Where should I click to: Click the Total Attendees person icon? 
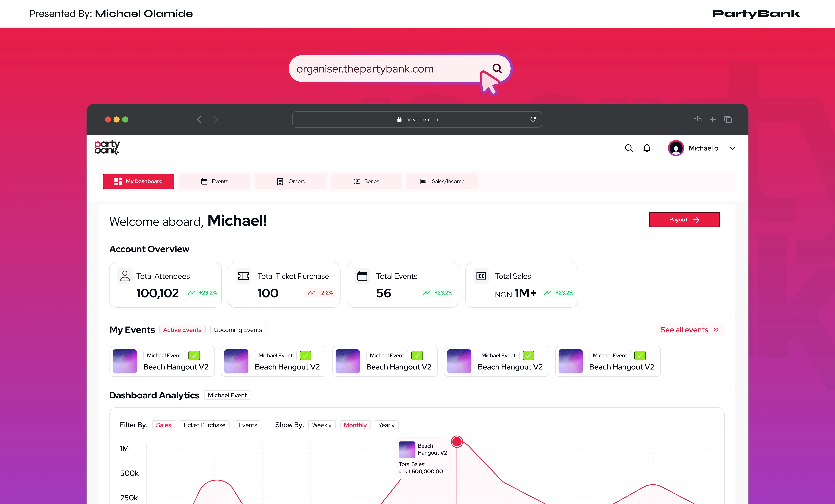pos(125,276)
